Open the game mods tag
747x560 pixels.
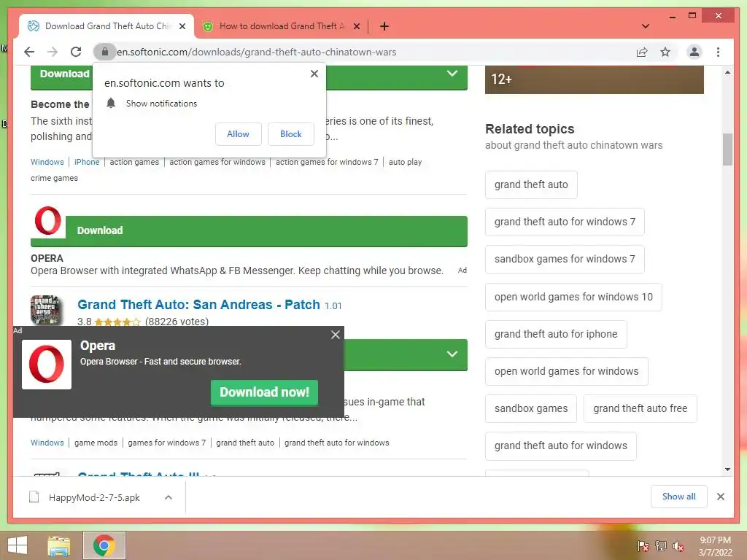(x=96, y=443)
